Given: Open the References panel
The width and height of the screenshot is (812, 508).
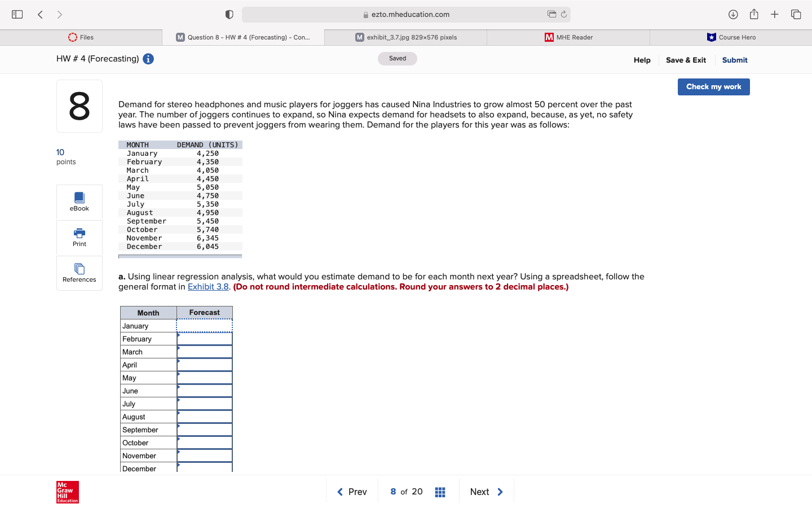Looking at the screenshot, I should coord(79,273).
